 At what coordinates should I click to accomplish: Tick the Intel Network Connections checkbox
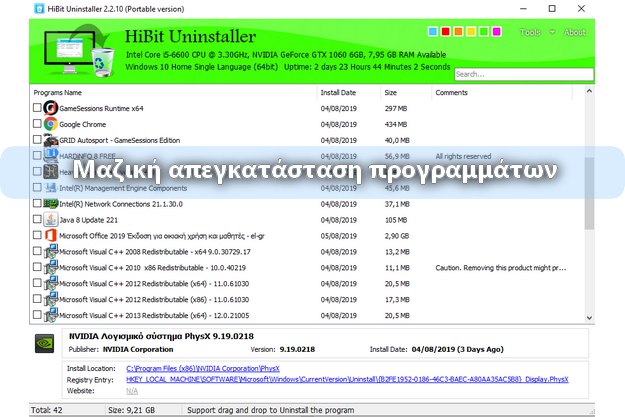tap(37, 203)
